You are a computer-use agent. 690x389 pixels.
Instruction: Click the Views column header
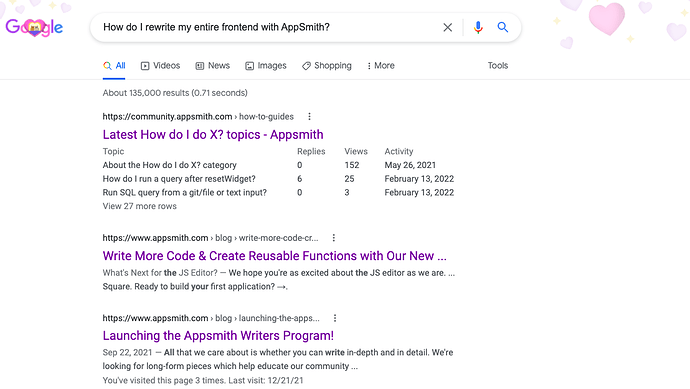356,151
